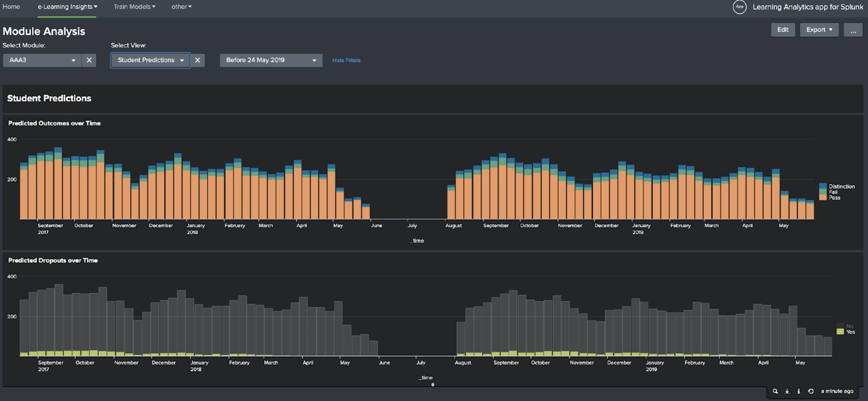Click the a minute ago refresh timestamp
Viewport: 868px width, 401px height.
(837, 391)
